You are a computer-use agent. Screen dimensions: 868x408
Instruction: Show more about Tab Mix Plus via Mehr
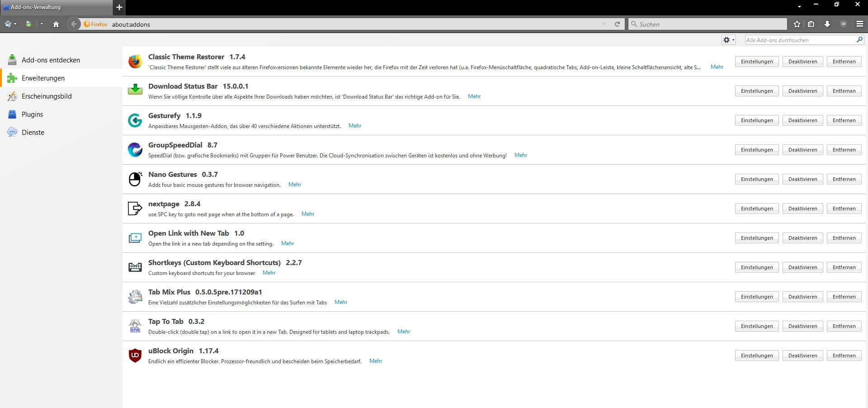point(341,302)
